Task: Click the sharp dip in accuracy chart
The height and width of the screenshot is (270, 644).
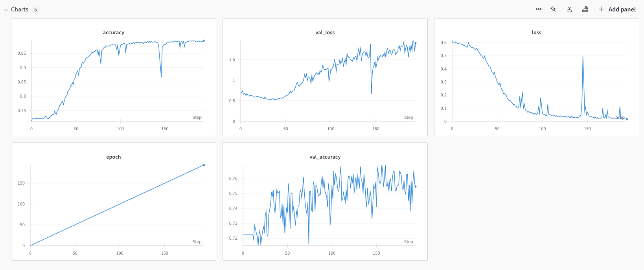Action: [x=161, y=77]
